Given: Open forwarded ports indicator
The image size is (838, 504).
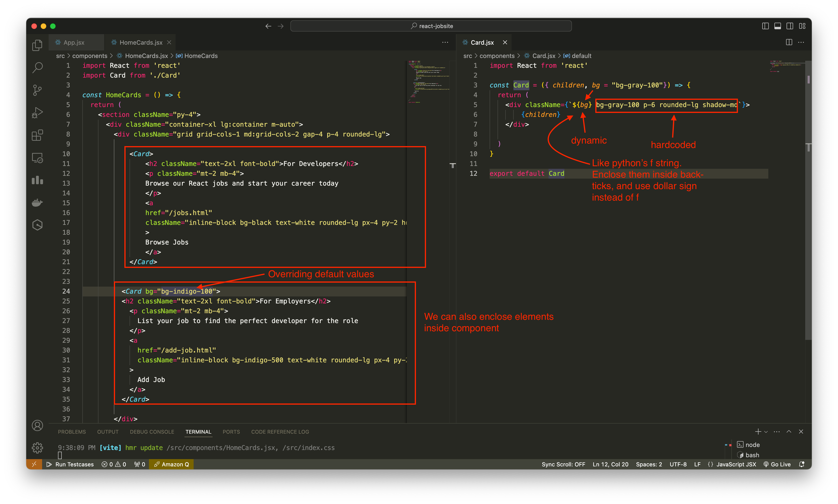Looking at the screenshot, I should (x=140, y=464).
